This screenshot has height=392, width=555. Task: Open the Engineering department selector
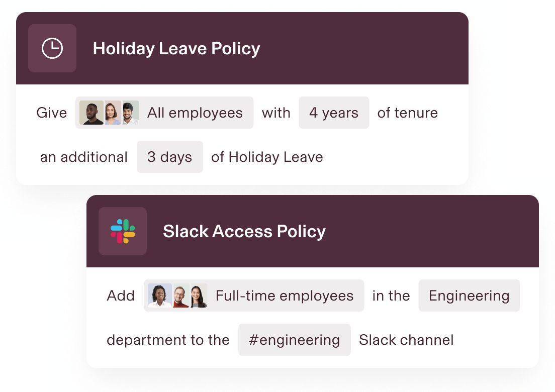point(469,296)
